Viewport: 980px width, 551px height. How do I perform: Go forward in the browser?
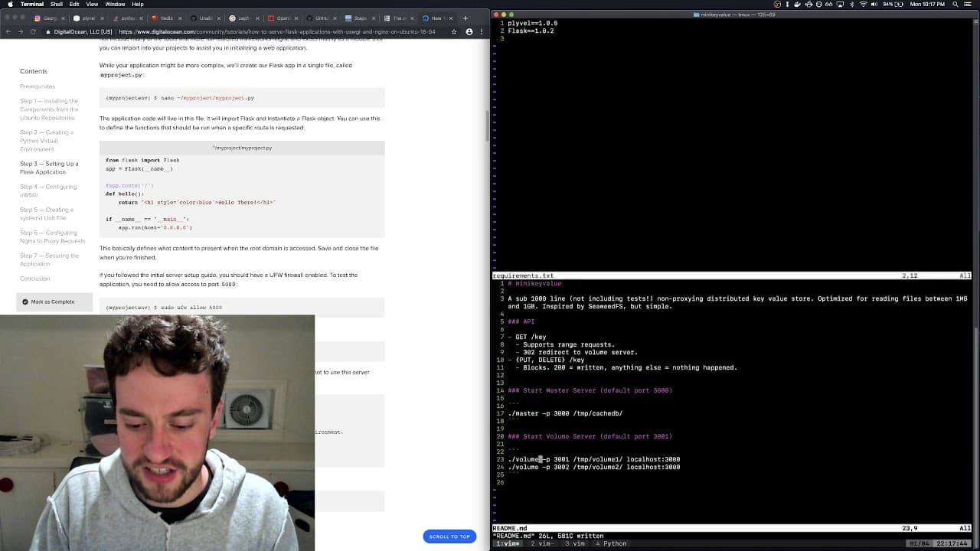[21, 31]
